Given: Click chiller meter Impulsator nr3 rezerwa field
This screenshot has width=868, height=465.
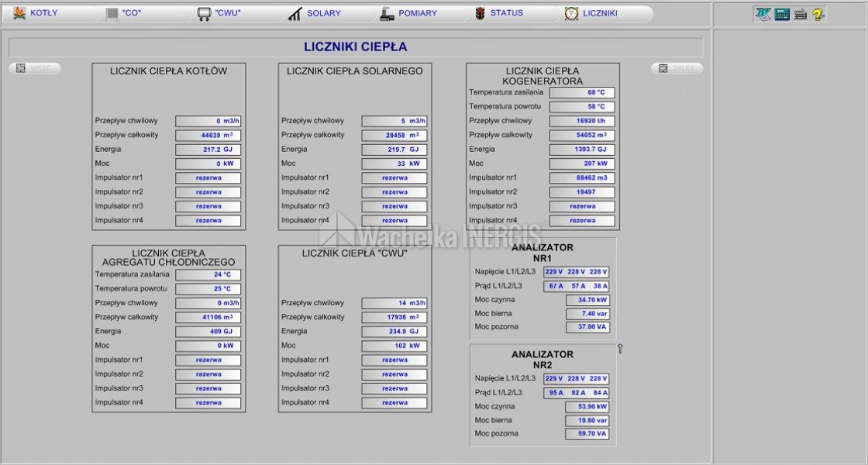Looking at the screenshot, I should pyautogui.click(x=208, y=388).
